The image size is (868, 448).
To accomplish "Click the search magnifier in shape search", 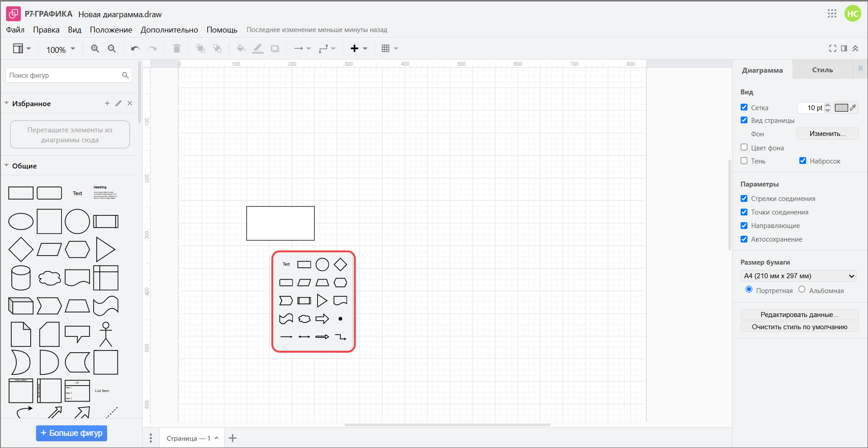I will 126,75.
